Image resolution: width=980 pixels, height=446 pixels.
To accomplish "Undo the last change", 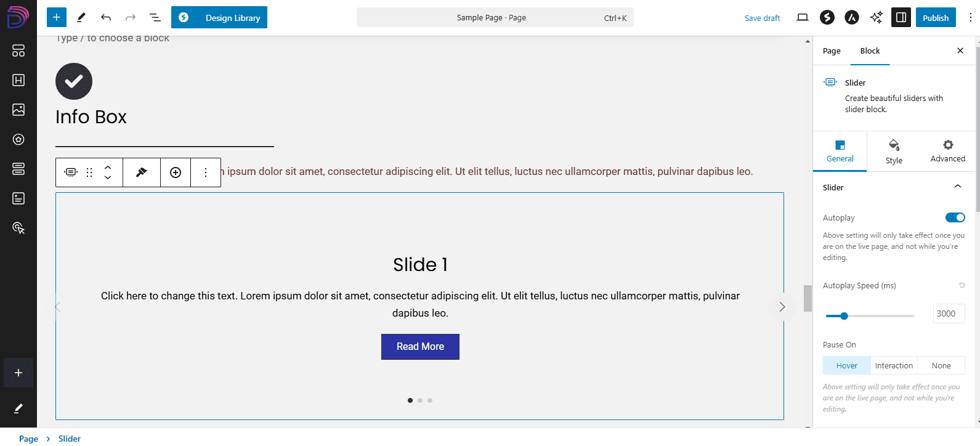I will [106, 17].
